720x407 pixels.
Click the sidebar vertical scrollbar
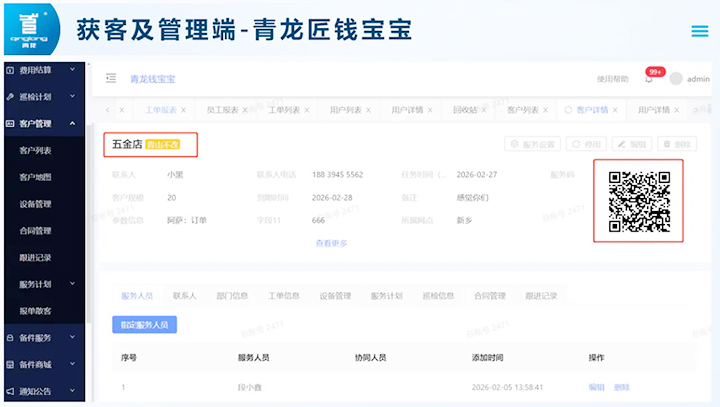[x=89, y=223]
